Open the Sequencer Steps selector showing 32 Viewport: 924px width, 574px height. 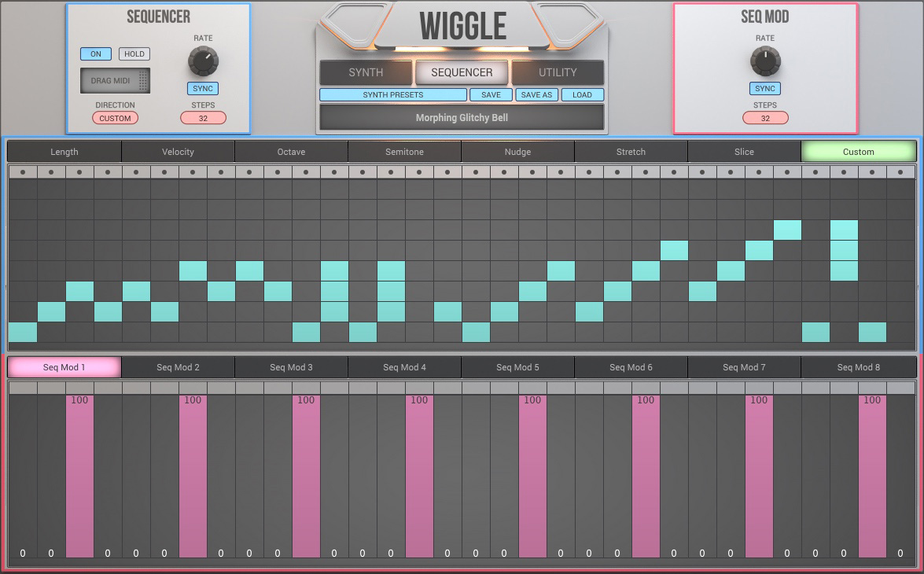coord(203,117)
